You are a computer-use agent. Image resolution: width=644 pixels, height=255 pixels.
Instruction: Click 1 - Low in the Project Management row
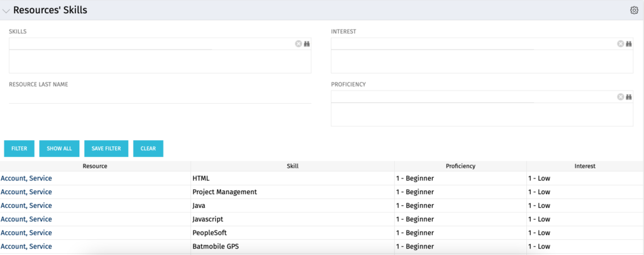point(539,192)
